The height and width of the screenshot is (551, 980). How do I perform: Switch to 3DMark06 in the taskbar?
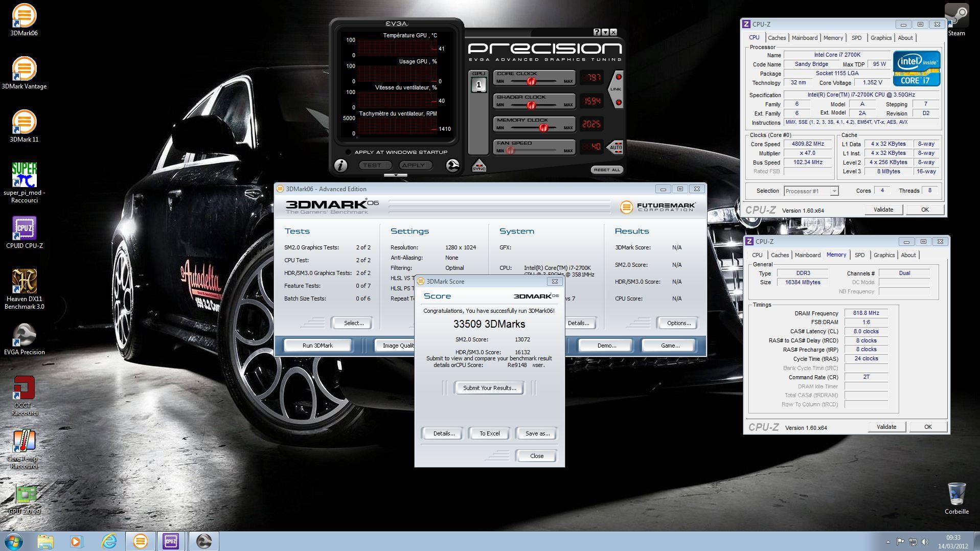(x=140, y=541)
